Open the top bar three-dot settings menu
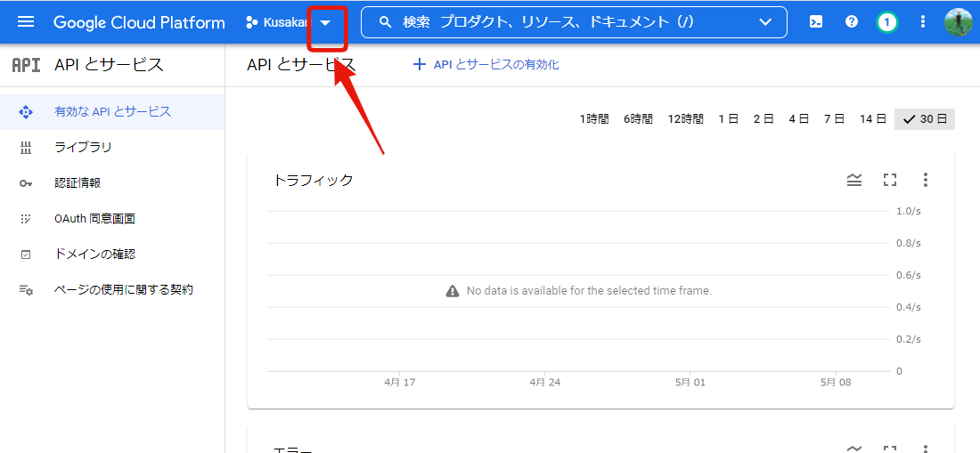 click(x=922, y=22)
